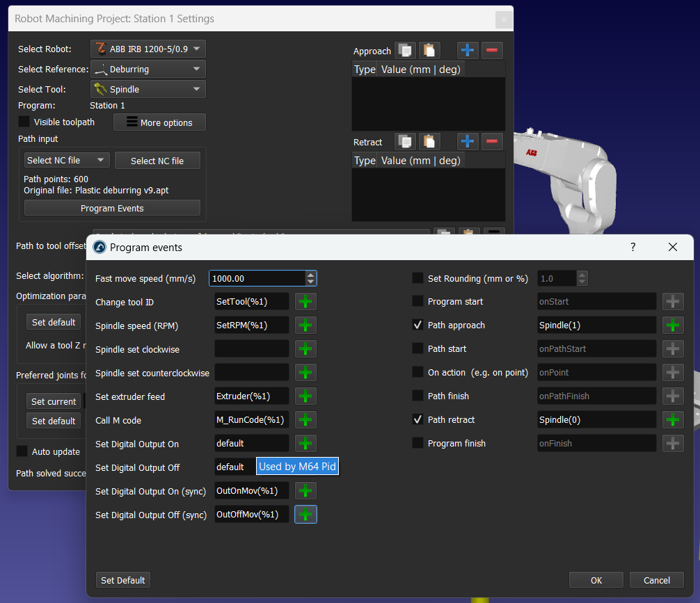This screenshot has height=603, width=700.
Task: Add a retract movement with blue plus
Action: [x=468, y=141]
